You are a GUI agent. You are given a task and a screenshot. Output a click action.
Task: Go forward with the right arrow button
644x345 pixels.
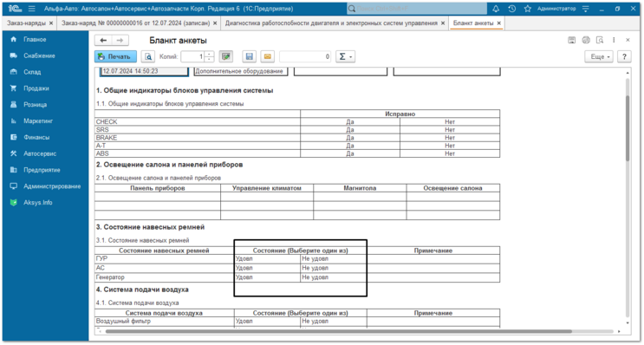click(x=120, y=40)
